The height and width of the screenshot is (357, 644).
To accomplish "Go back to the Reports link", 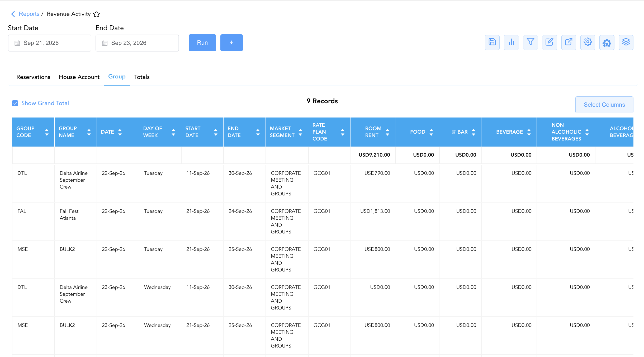I will tap(29, 14).
